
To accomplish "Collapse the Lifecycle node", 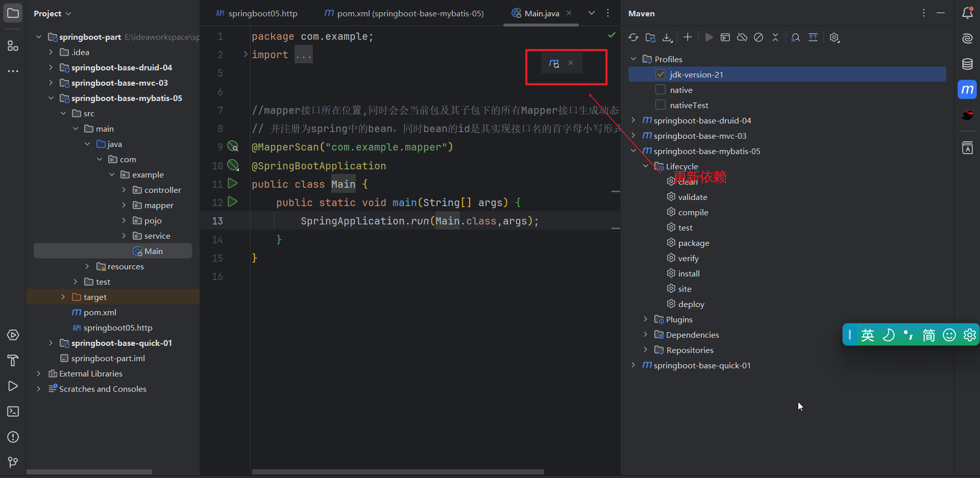I will (646, 166).
